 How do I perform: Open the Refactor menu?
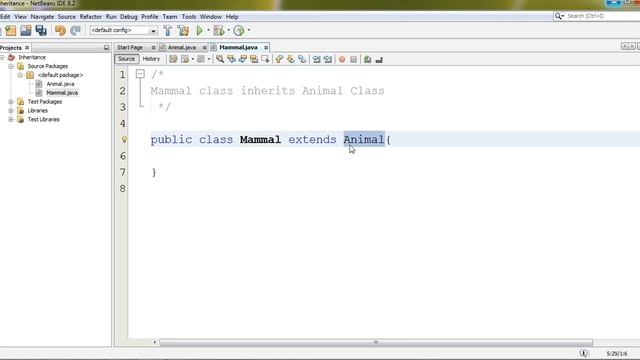pos(91,17)
